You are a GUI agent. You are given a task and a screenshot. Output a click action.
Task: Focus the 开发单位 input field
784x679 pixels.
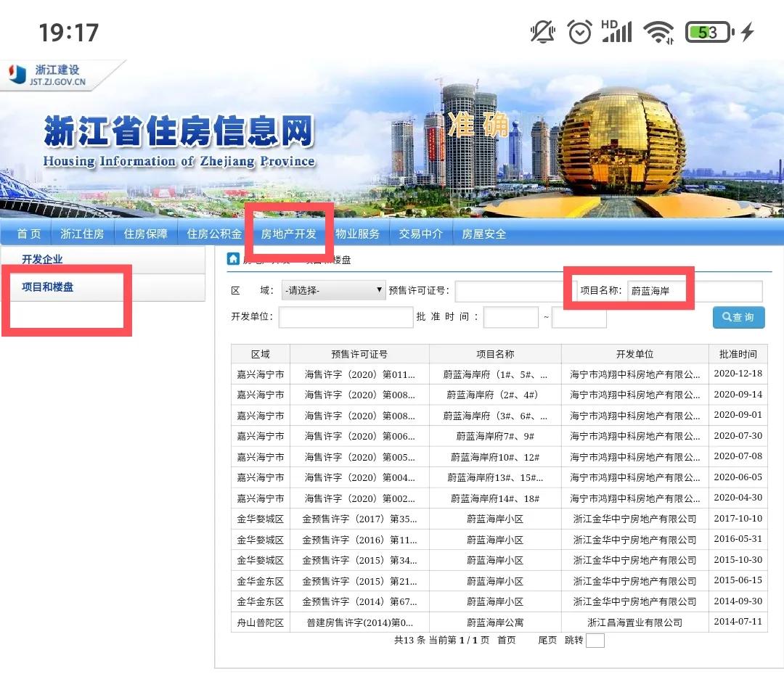point(346,317)
